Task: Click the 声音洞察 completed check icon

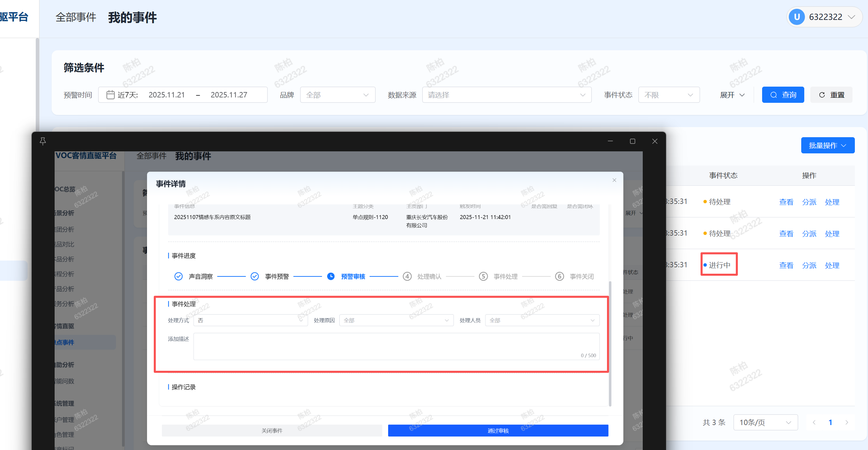Action: 178,276
